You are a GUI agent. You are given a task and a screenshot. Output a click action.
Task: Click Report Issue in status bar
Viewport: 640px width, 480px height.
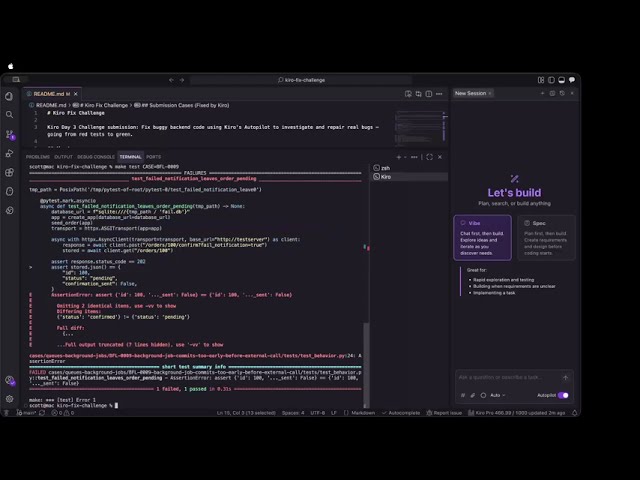tap(444, 413)
